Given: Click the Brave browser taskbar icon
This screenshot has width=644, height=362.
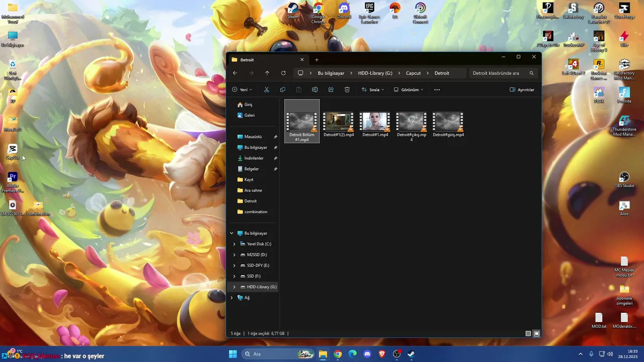Looking at the screenshot, I should click(381, 354).
